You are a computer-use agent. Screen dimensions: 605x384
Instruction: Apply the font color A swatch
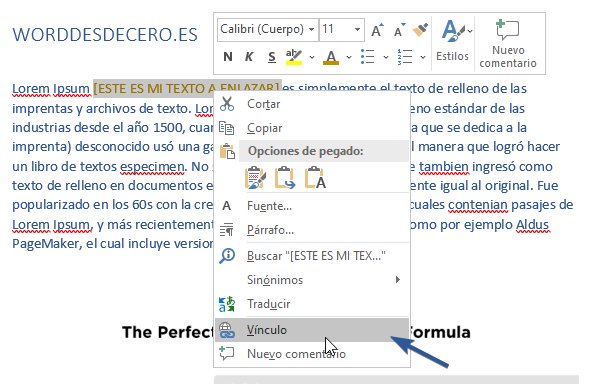click(x=331, y=57)
